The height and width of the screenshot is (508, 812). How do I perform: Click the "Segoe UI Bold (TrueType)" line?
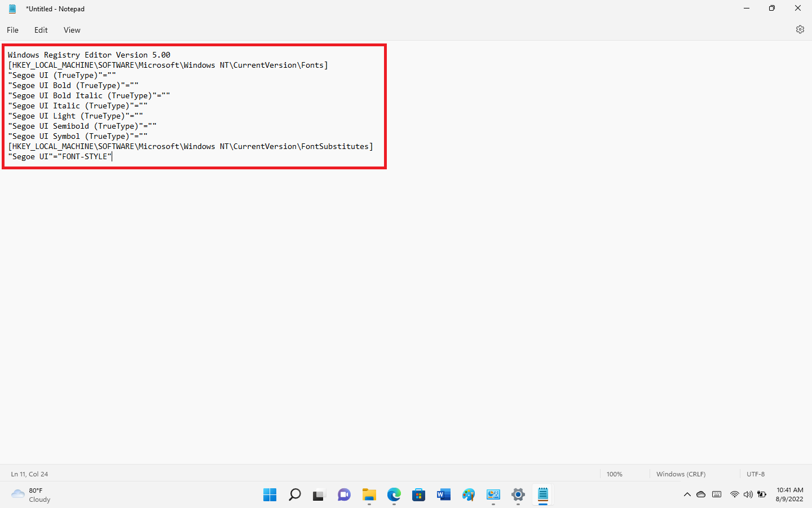(x=73, y=85)
